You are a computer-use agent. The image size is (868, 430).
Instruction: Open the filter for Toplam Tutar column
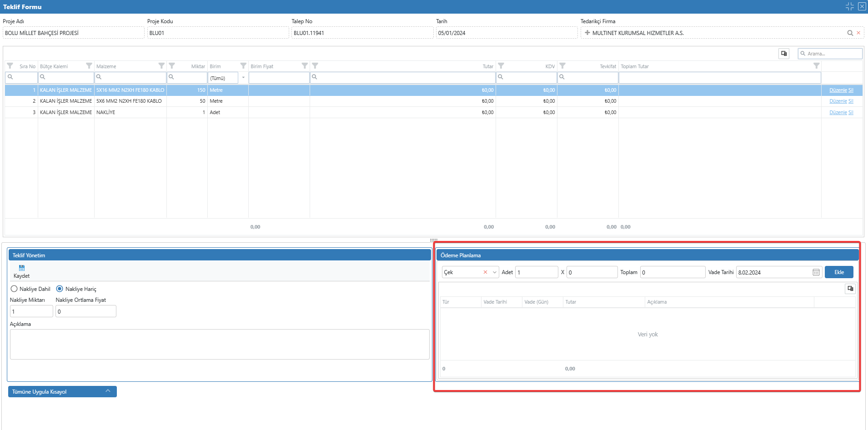816,66
